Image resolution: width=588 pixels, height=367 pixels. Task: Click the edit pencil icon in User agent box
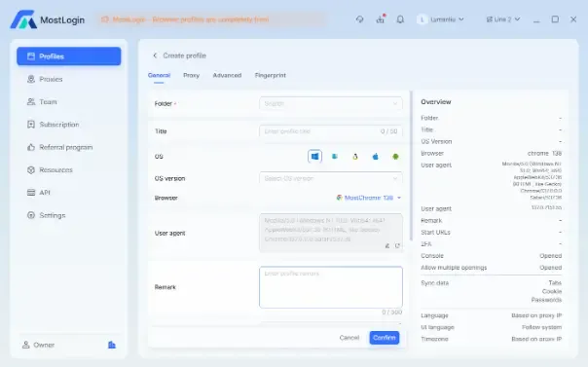(x=387, y=246)
